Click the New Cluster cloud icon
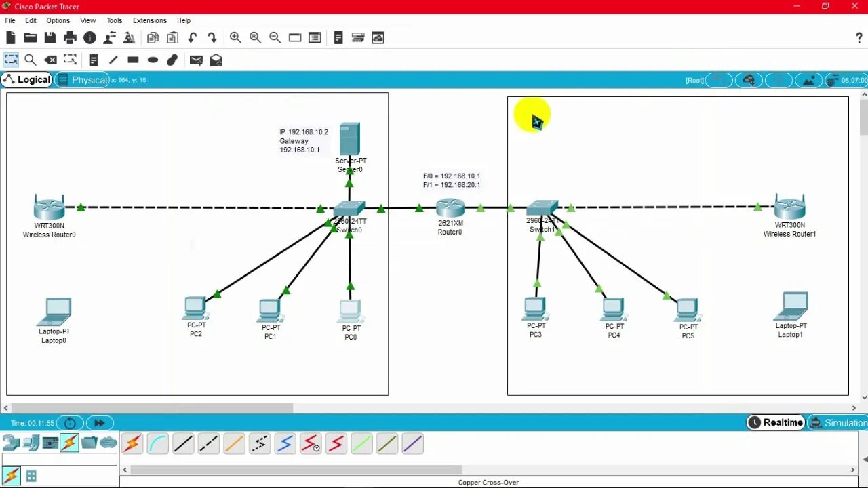Viewport: 868px width, 488px height. (749, 80)
